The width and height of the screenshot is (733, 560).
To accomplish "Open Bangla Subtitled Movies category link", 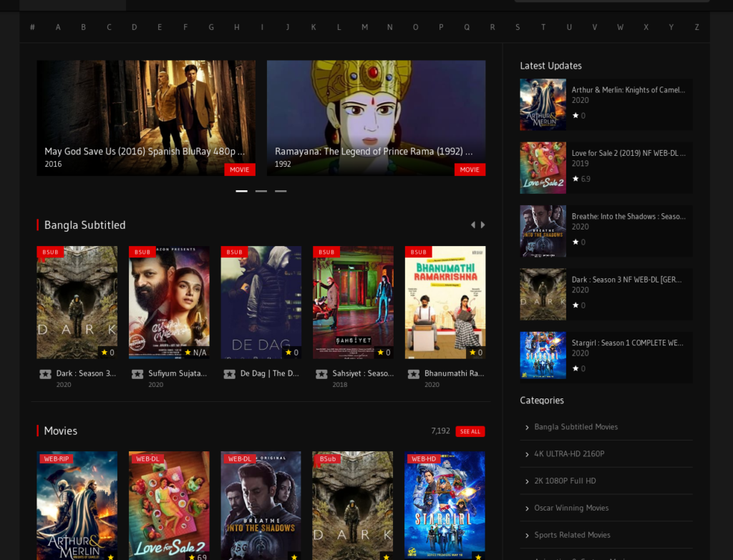I will (x=576, y=427).
